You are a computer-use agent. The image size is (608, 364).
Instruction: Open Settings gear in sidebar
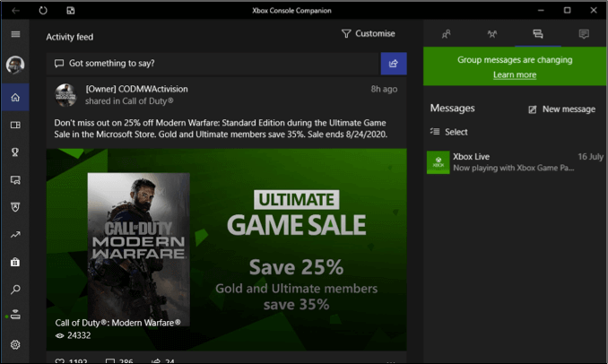pyautogui.click(x=15, y=344)
